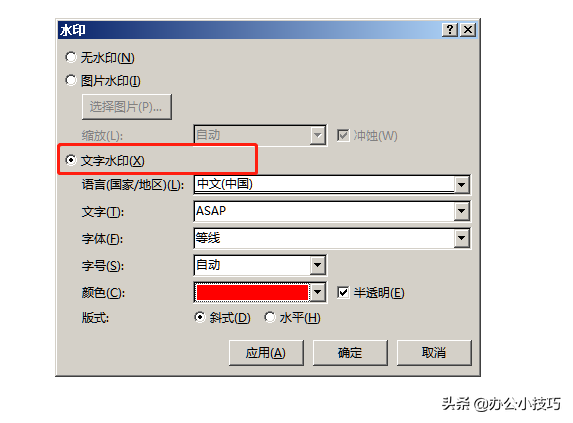Select the Picture watermark (图片水印) option
Viewport: 573px width, 423px height.
click(x=71, y=80)
